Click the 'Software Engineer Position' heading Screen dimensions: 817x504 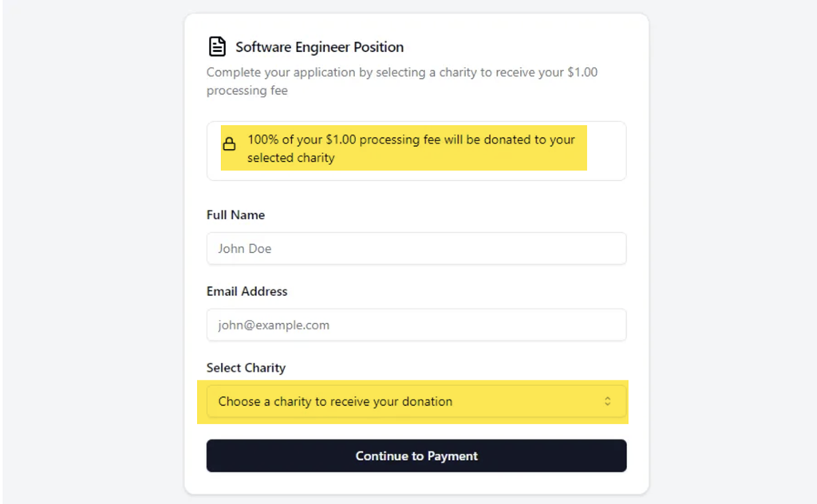pyautogui.click(x=319, y=47)
